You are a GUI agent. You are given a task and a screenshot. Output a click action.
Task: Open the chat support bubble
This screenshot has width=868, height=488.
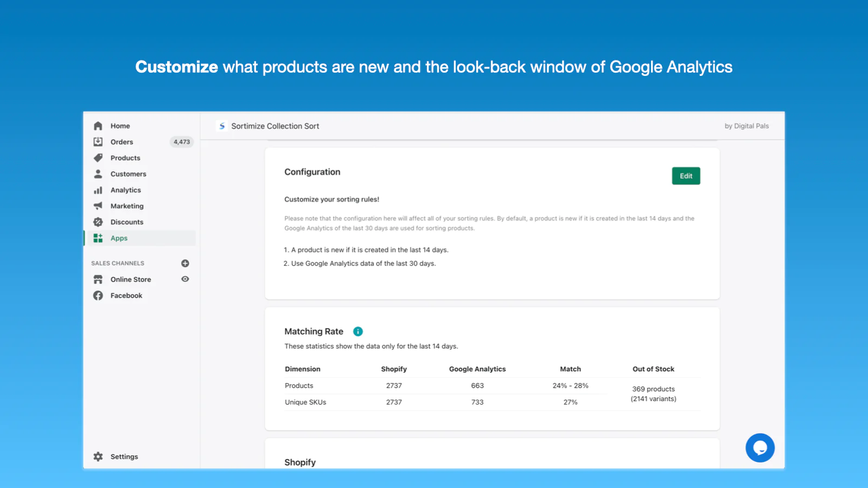coord(759,448)
